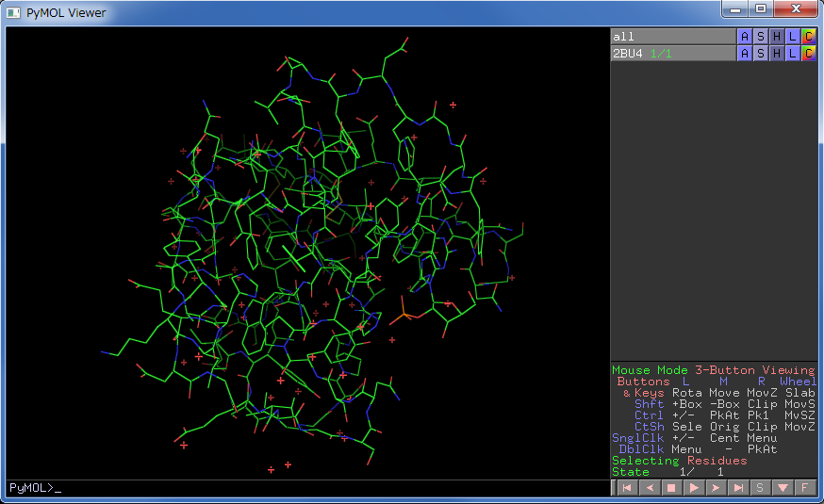Viewport: 824px width, 504px height.
Task: Open Action menu for 2BU4
Action: (745, 54)
